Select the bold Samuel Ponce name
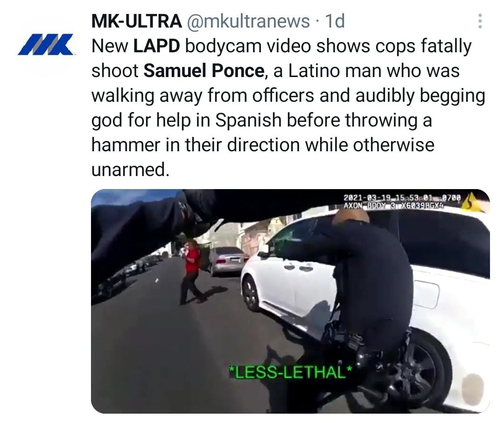The height and width of the screenshot is (423, 504). click(x=204, y=71)
